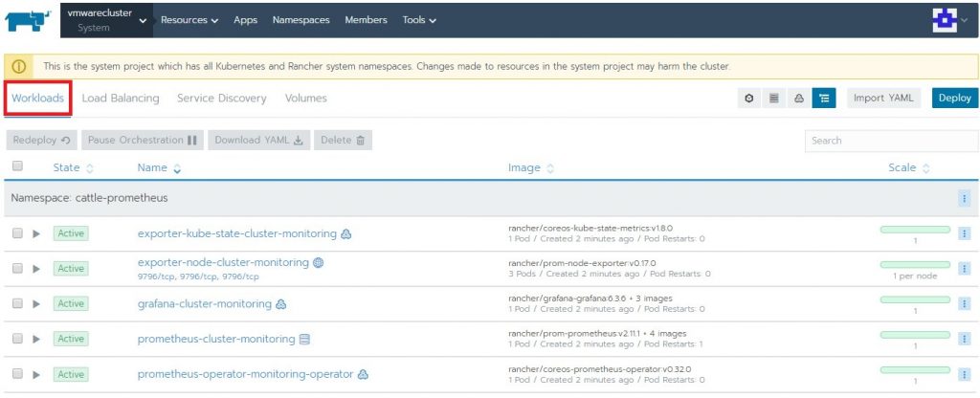Click the Redeploy button

tap(41, 141)
